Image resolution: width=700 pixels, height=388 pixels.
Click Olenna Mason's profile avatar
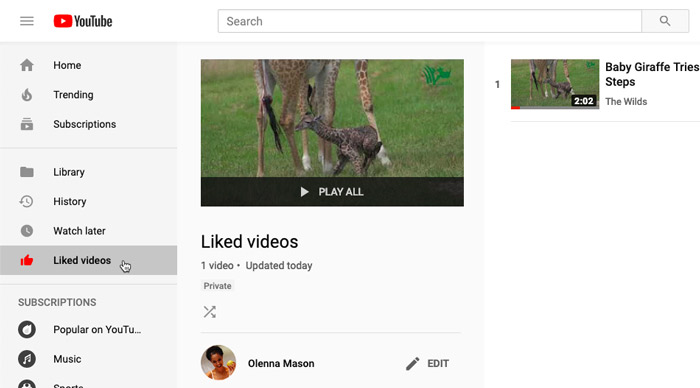click(x=218, y=363)
